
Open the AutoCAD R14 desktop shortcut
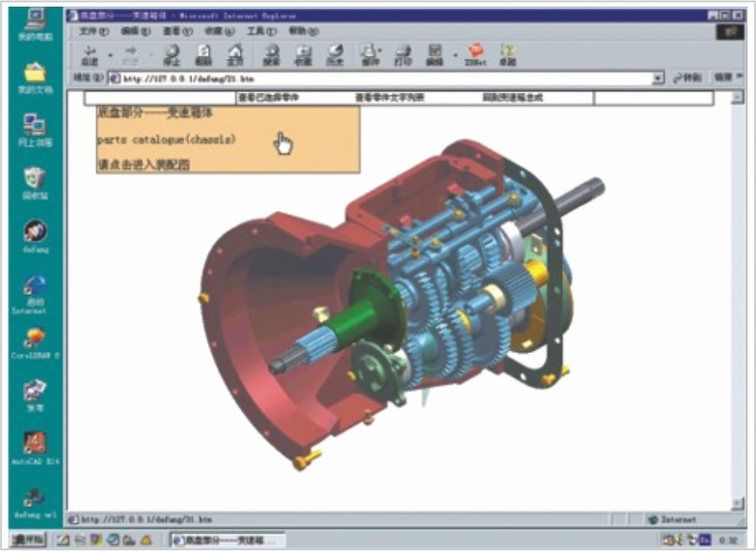[x=35, y=447]
